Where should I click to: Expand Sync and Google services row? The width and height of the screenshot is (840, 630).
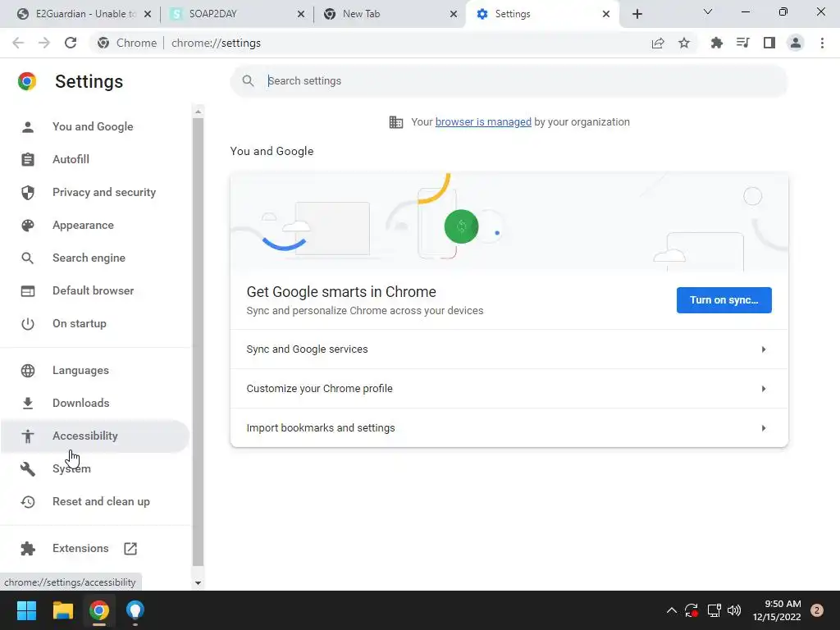pos(509,349)
